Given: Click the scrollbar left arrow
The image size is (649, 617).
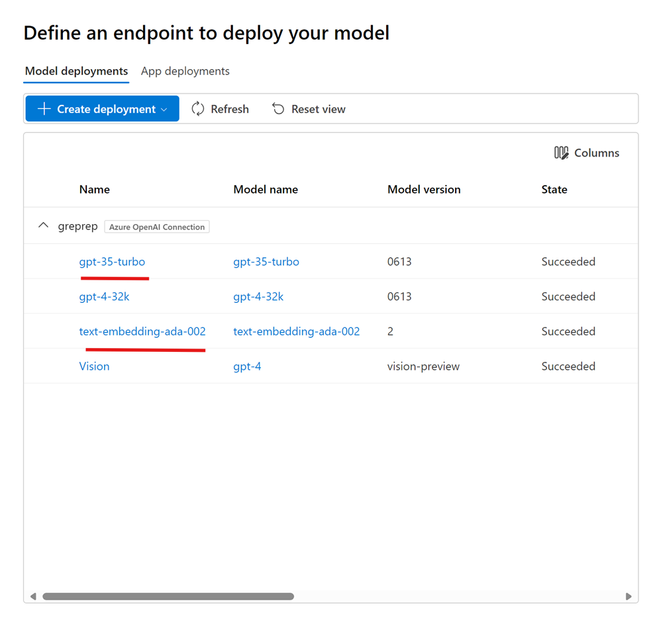Looking at the screenshot, I should (x=33, y=596).
